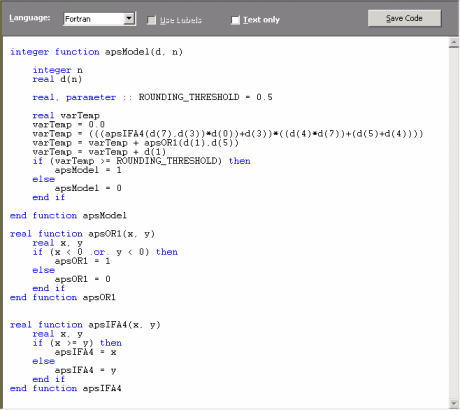Click 'end function apsModel' line
This screenshot has width=460, height=410.
pos(68,216)
